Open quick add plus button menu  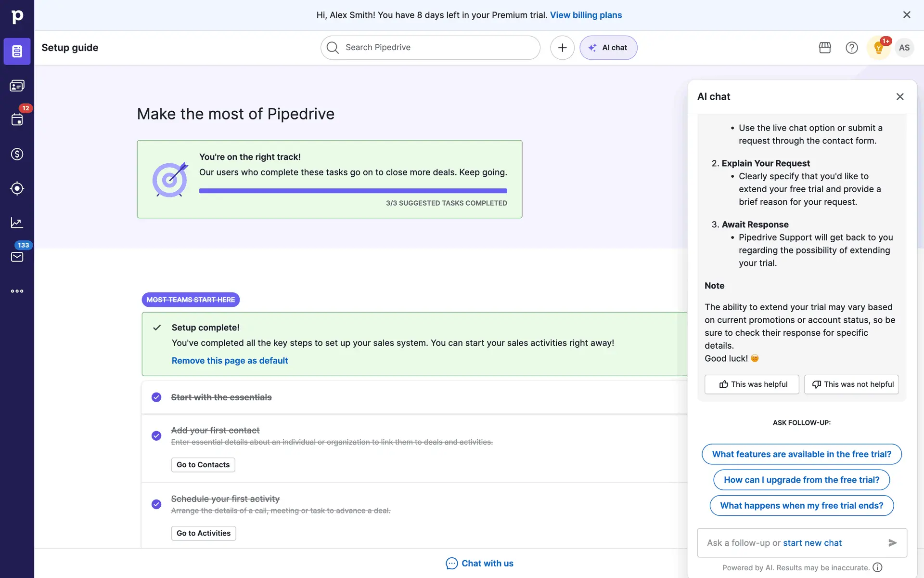pos(562,48)
